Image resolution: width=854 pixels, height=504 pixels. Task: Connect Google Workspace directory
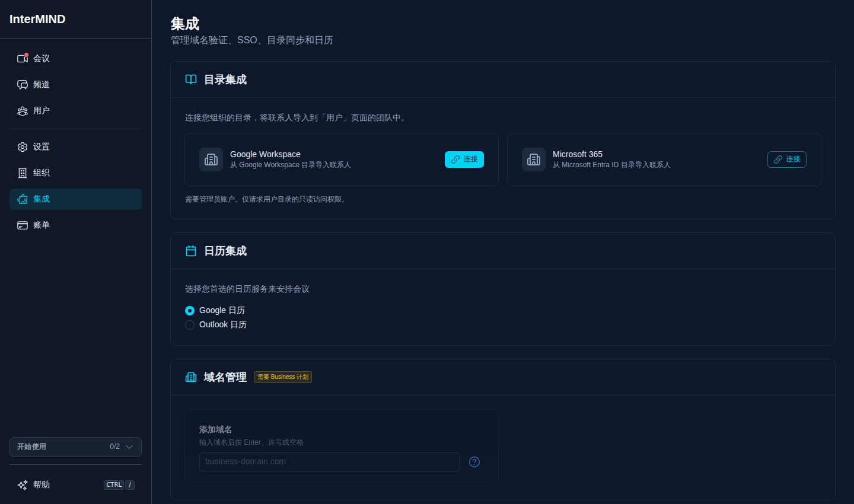point(464,160)
